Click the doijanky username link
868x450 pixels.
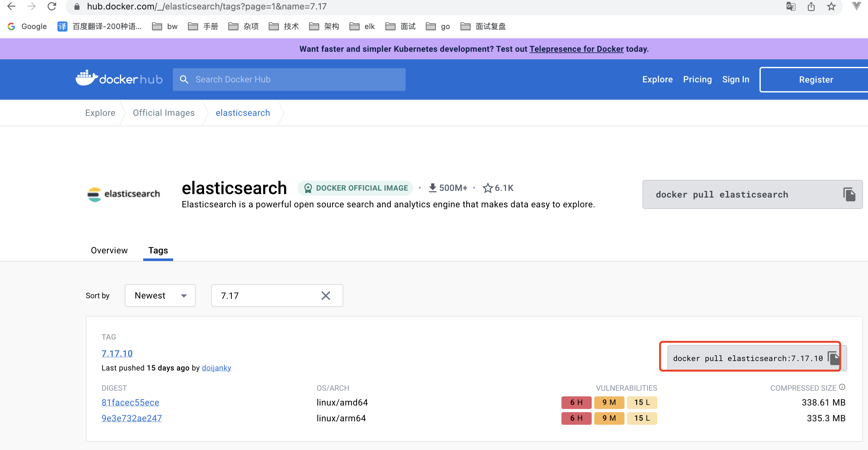tap(216, 368)
